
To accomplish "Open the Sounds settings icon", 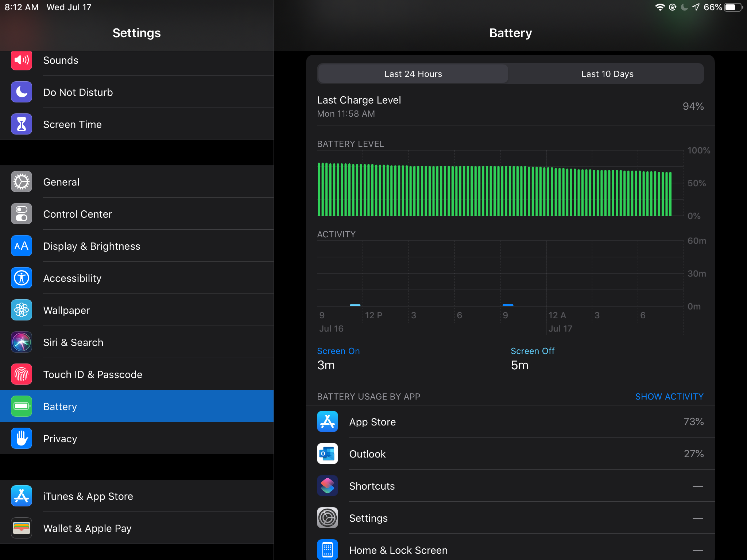I will point(22,60).
